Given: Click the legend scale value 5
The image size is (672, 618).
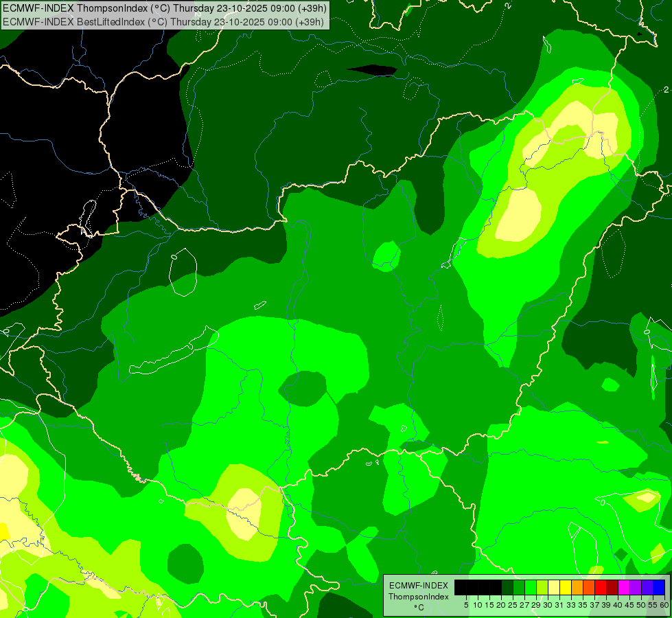Looking at the screenshot, I should tap(466, 605).
